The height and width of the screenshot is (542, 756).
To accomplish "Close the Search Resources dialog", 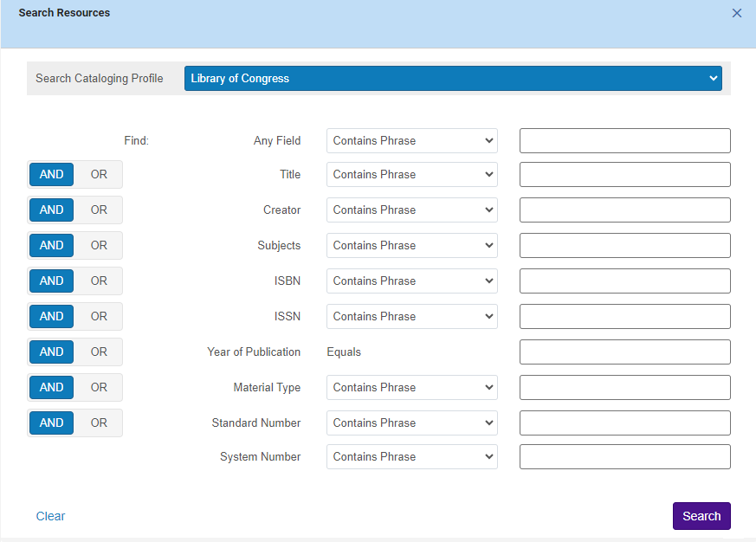I will pos(737,13).
